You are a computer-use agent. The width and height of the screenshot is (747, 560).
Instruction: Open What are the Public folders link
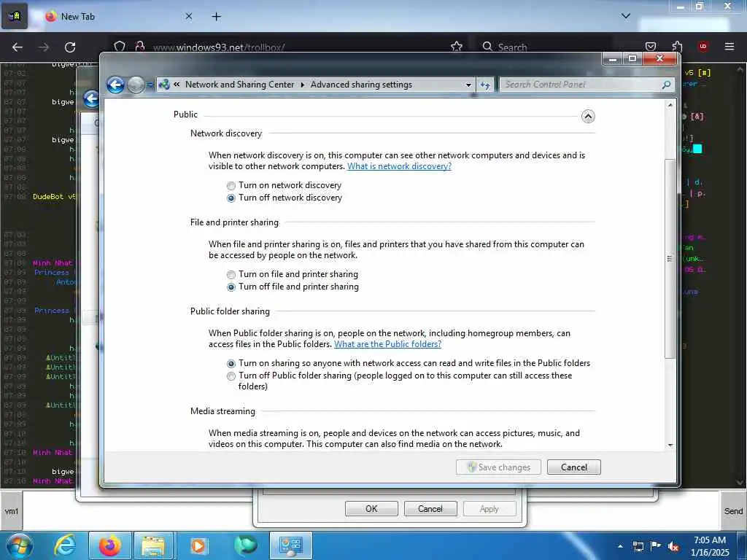pyautogui.click(x=387, y=344)
